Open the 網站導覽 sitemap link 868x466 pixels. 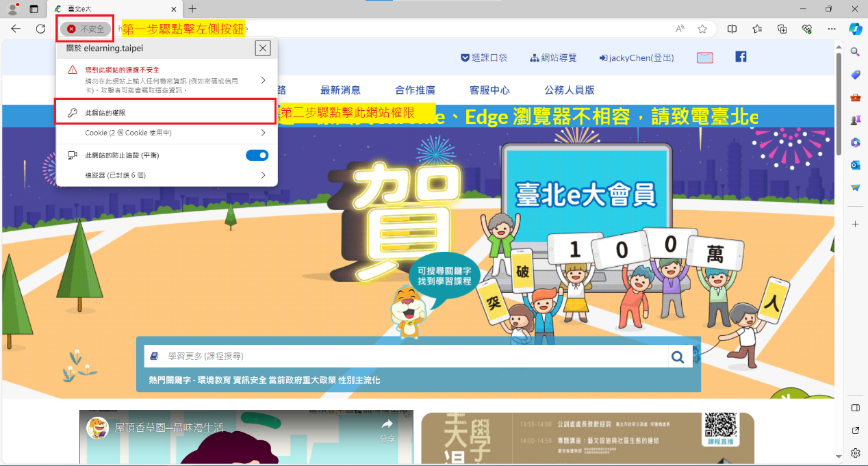pyautogui.click(x=553, y=58)
